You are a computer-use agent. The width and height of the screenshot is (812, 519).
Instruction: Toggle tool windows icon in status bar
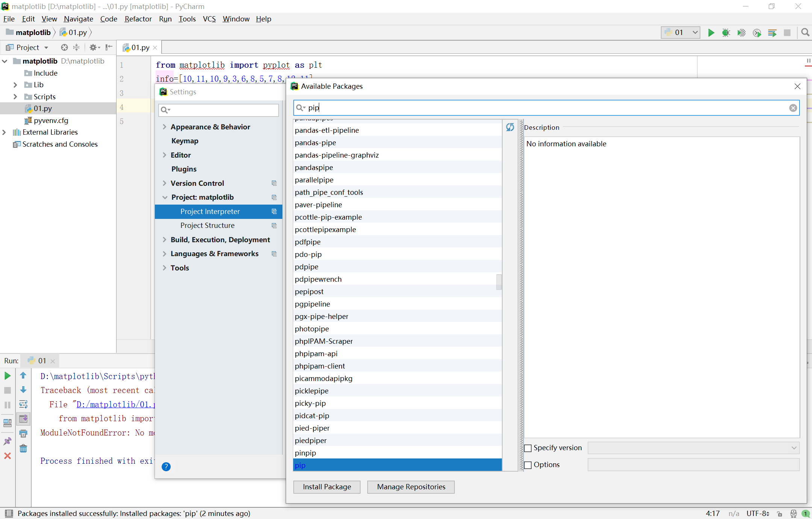click(9, 513)
